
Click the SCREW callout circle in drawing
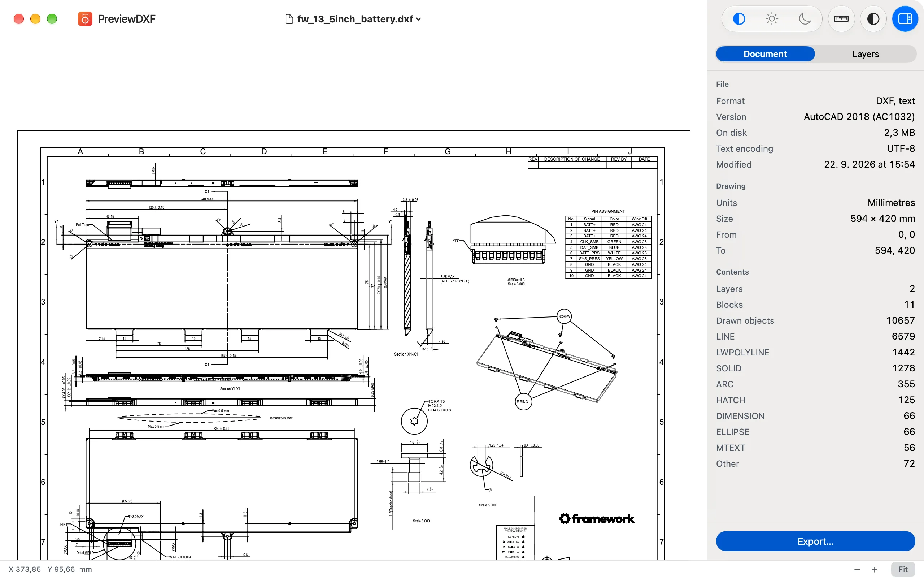[564, 316]
